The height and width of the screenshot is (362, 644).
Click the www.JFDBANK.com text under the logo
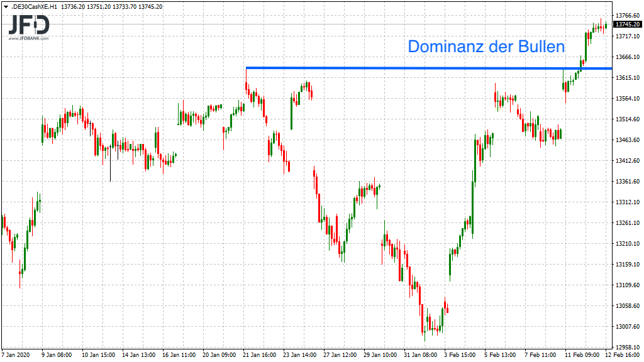coord(29,39)
